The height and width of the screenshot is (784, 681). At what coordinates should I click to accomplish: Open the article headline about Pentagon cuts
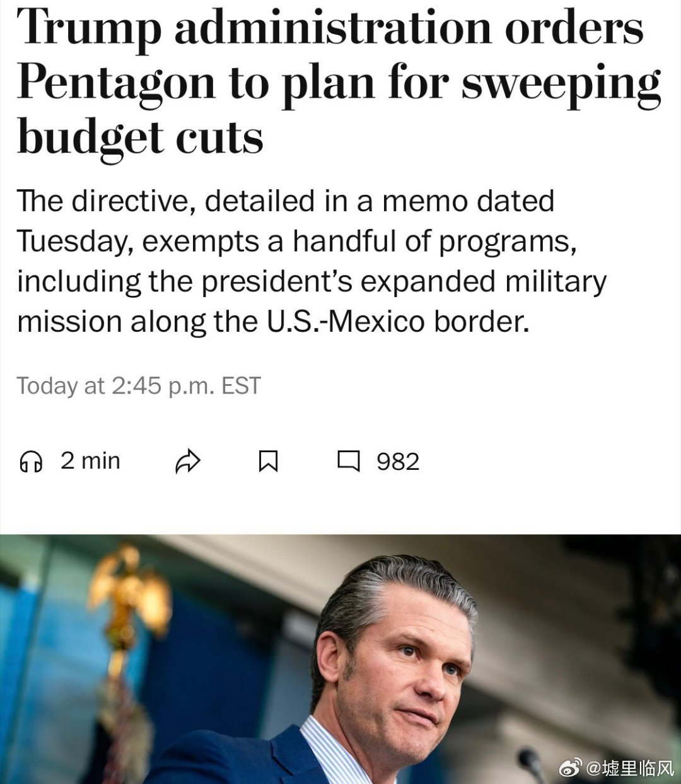click(x=339, y=82)
